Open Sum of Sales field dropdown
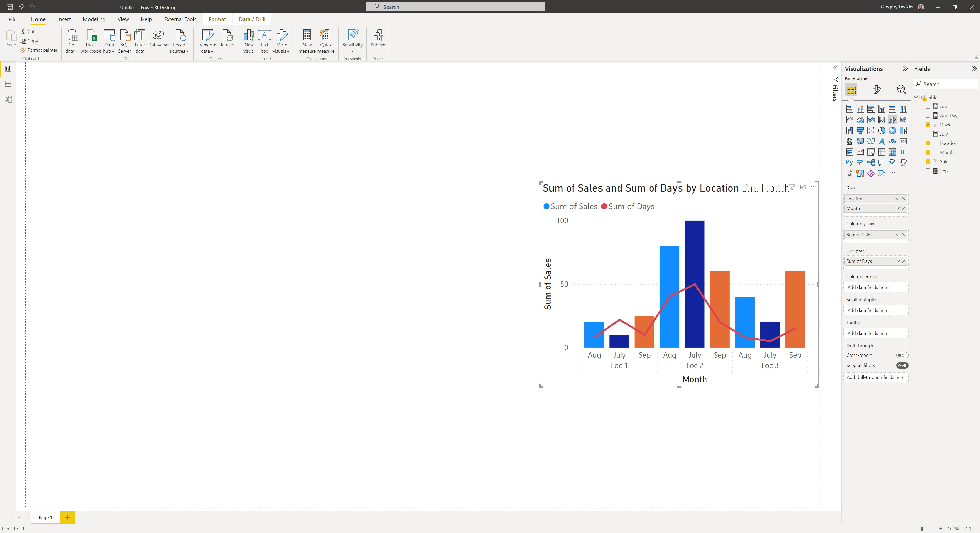This screenshot has width=980, height=533. click(x=898, y=235)
